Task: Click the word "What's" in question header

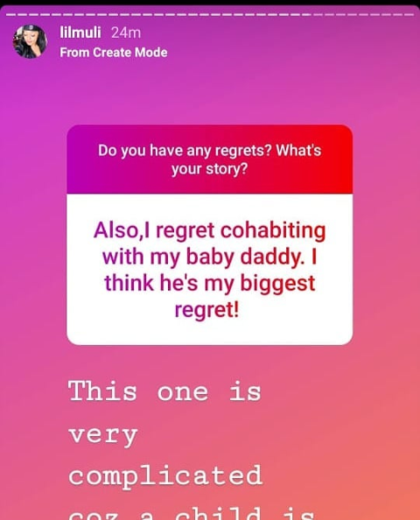Action: click(298, 151)
